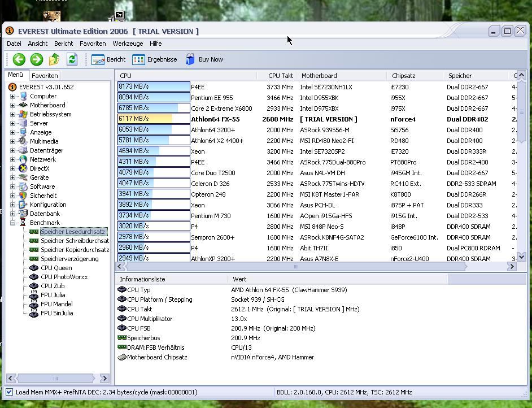
Task: Click the Multimedia speaker icon
Action: (x=23, y=141)
